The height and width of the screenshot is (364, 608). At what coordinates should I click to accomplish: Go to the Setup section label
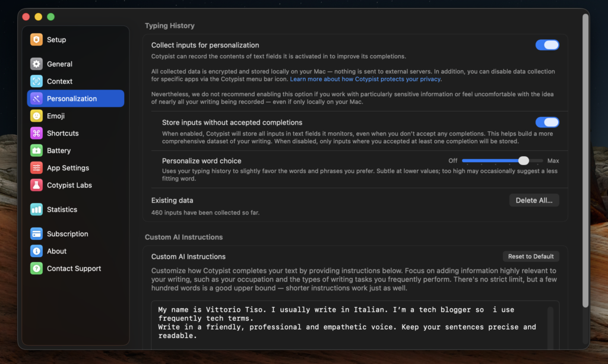(x=56, y=40)
